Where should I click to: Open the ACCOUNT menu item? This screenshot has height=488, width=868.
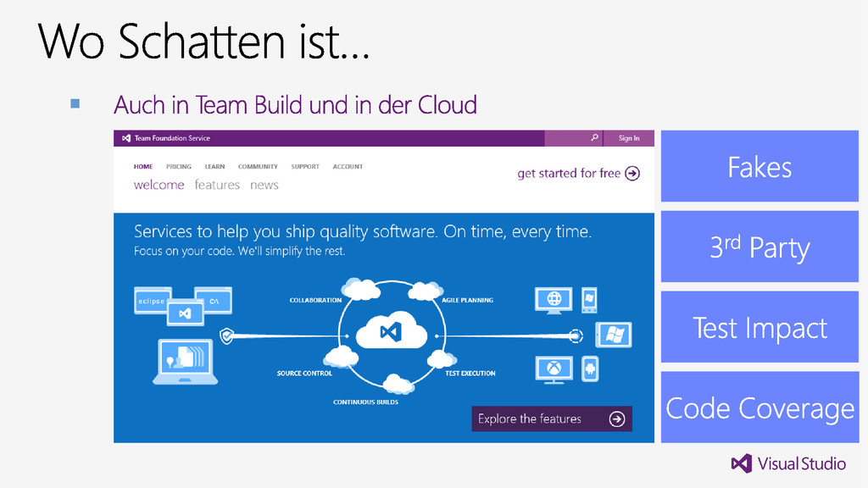tap(348, 167)
